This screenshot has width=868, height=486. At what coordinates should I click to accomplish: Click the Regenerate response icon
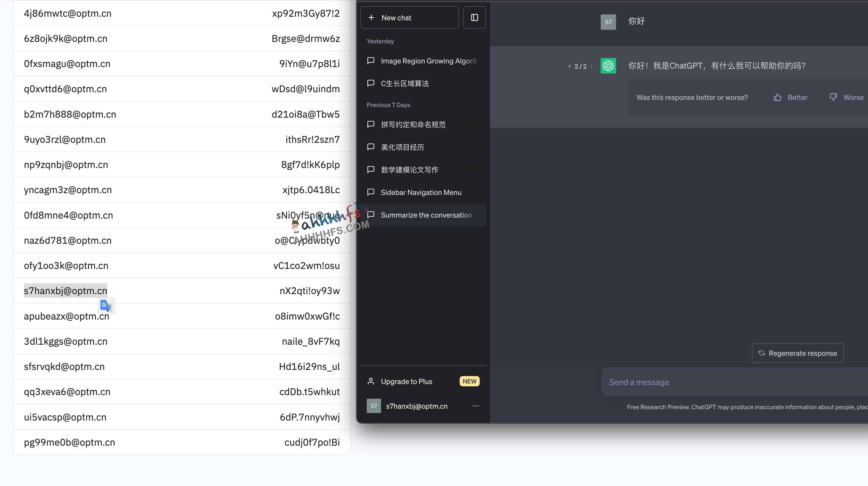pos(761,353)
